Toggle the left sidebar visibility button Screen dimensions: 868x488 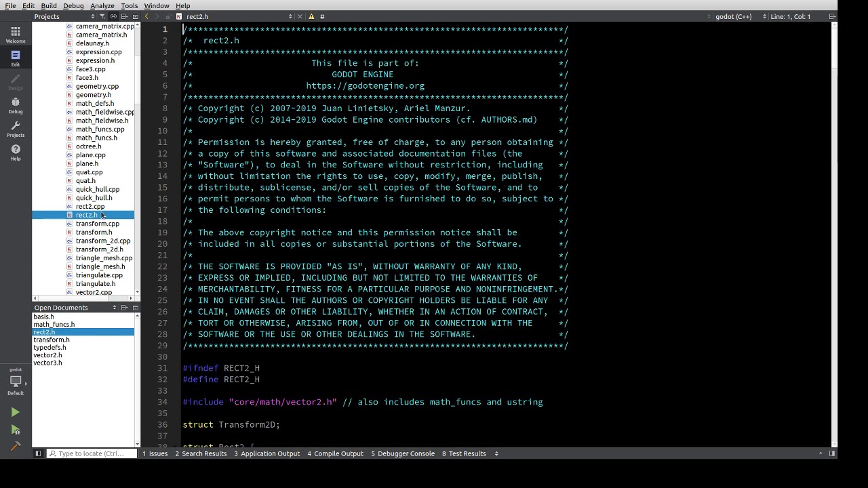point(38,453)
